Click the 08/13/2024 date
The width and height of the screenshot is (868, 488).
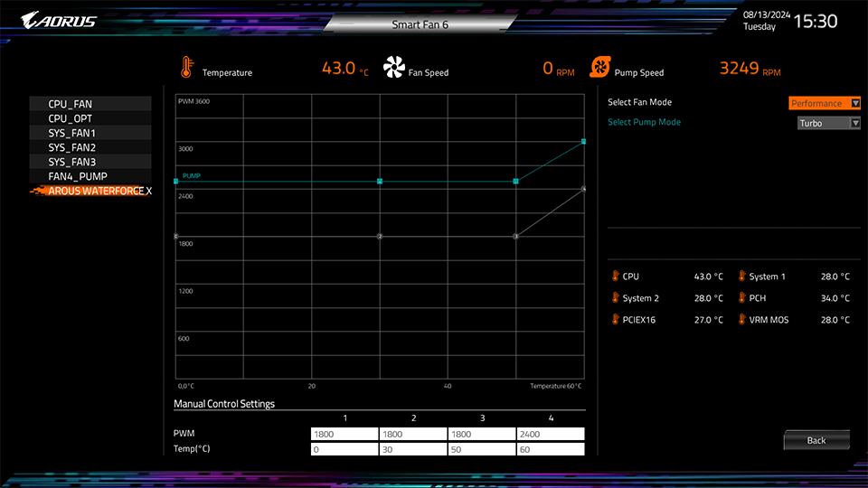(767, 15)
